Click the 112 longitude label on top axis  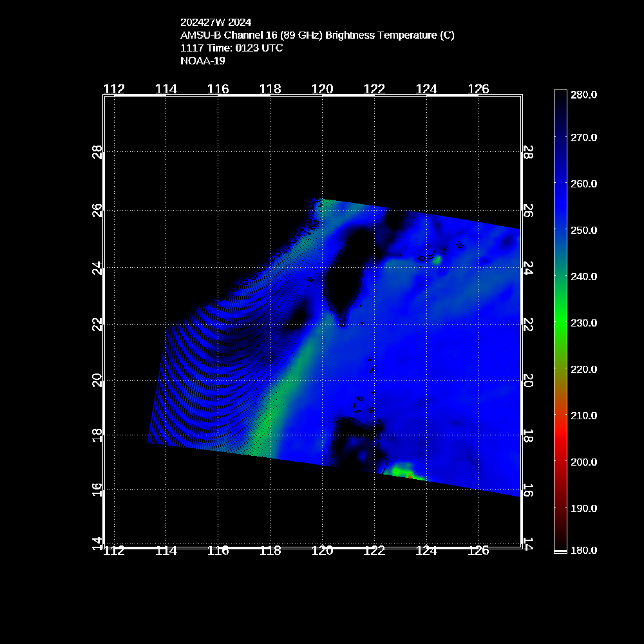114,89
